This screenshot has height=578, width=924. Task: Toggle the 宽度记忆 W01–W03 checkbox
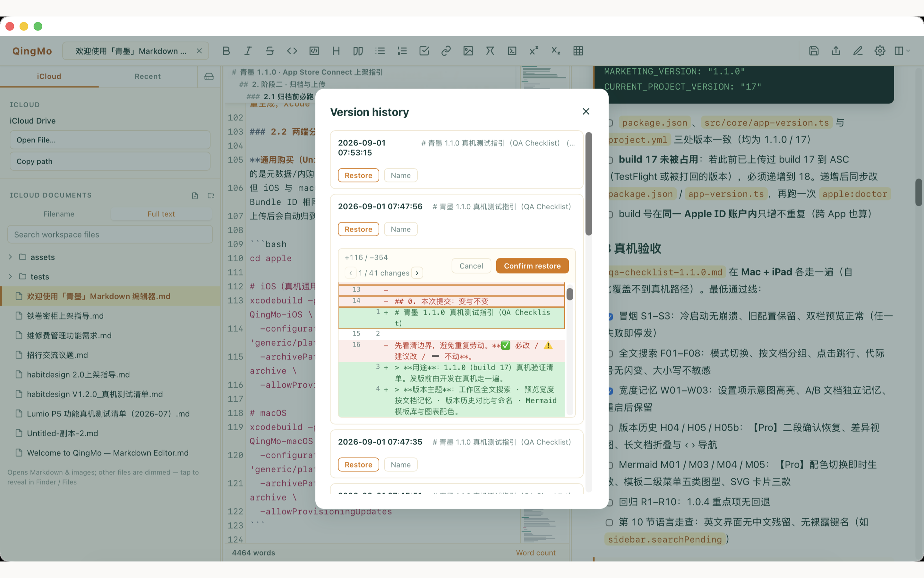(610, 391)
